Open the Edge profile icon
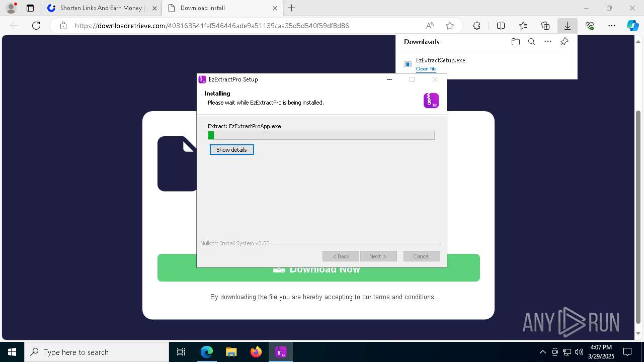644x362 pixels. (11, 8)
